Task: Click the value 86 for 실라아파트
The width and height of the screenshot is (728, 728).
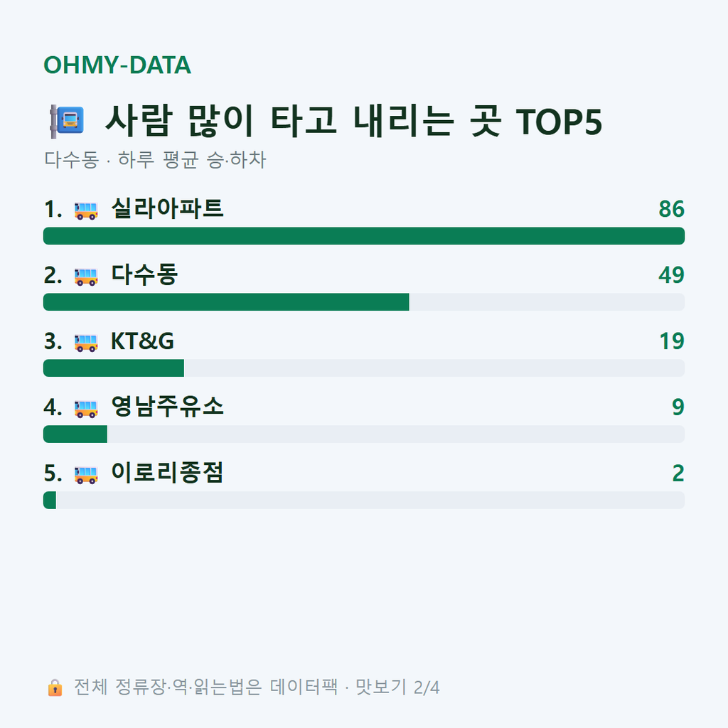Action: [x=671, y=209]
